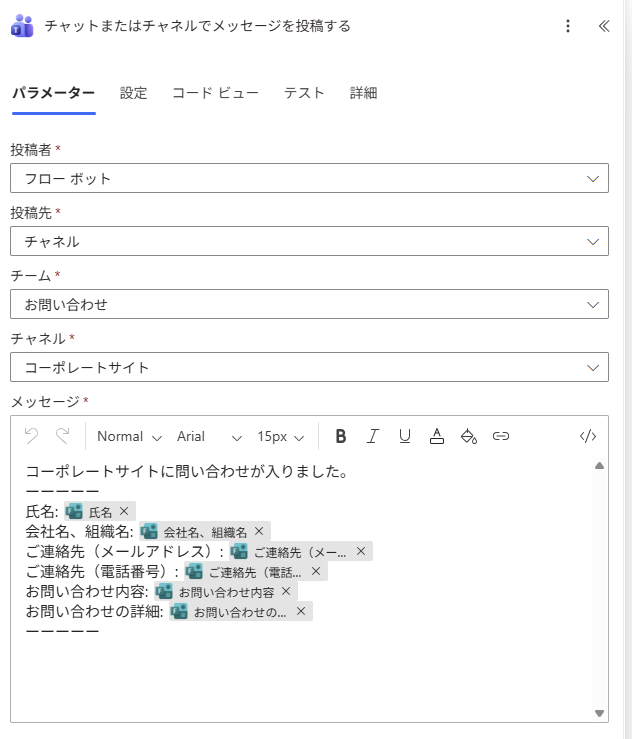Click the メッセージ field label
Viewport: 632px width, 739px height.
pyautogui.click(x=45, y=402)
